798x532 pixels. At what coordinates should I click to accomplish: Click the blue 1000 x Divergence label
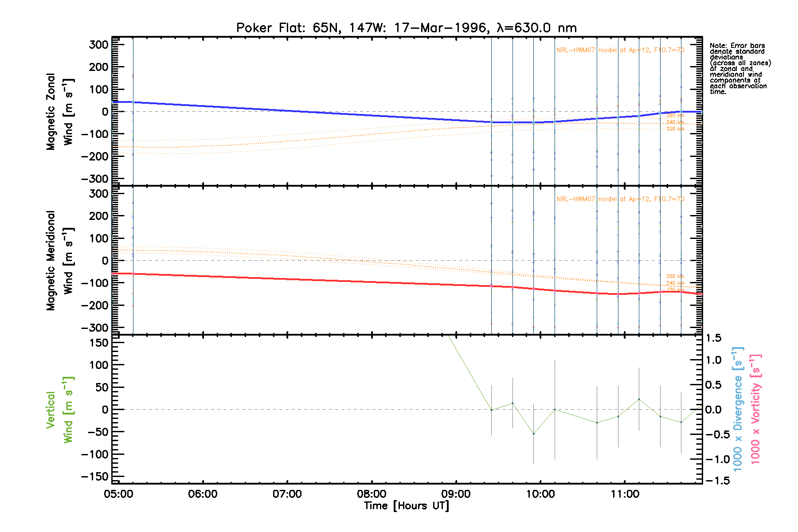738,409
